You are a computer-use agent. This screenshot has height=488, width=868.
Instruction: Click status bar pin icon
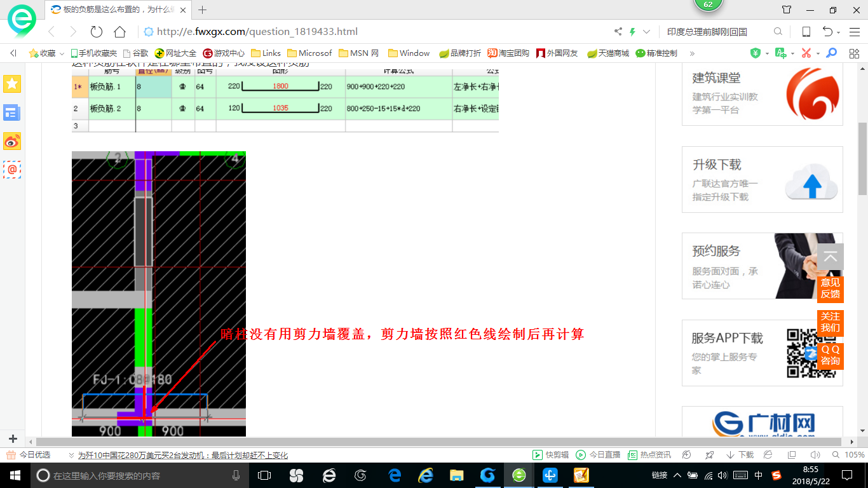[710, 455]
